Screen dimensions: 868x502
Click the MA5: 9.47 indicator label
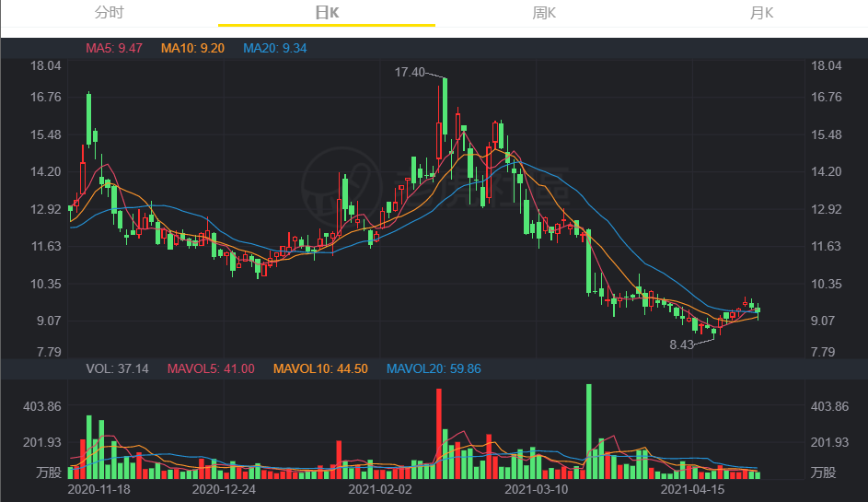tap(114, 48)
